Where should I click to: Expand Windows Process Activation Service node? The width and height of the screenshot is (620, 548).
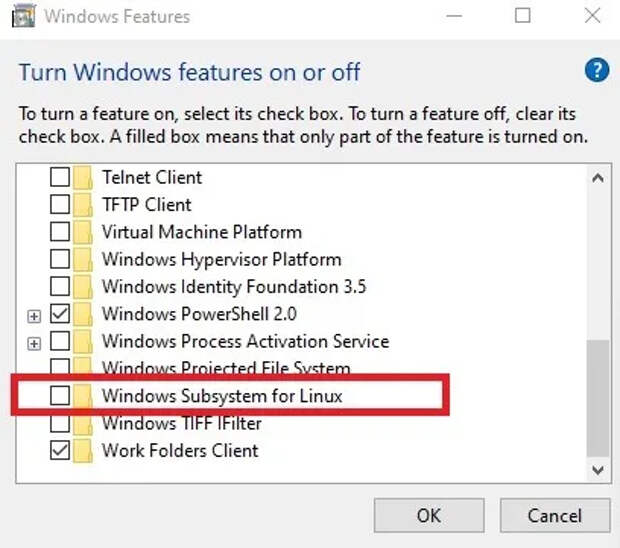[x=34, y=344]
